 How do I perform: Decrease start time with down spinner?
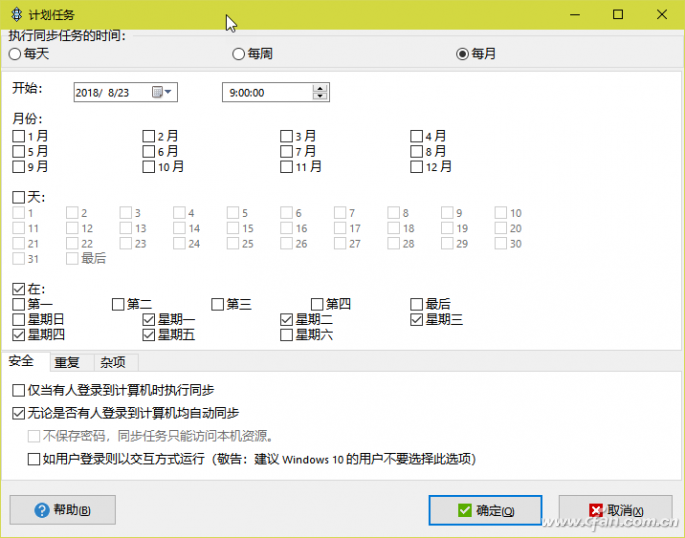[x=320, y=96]
